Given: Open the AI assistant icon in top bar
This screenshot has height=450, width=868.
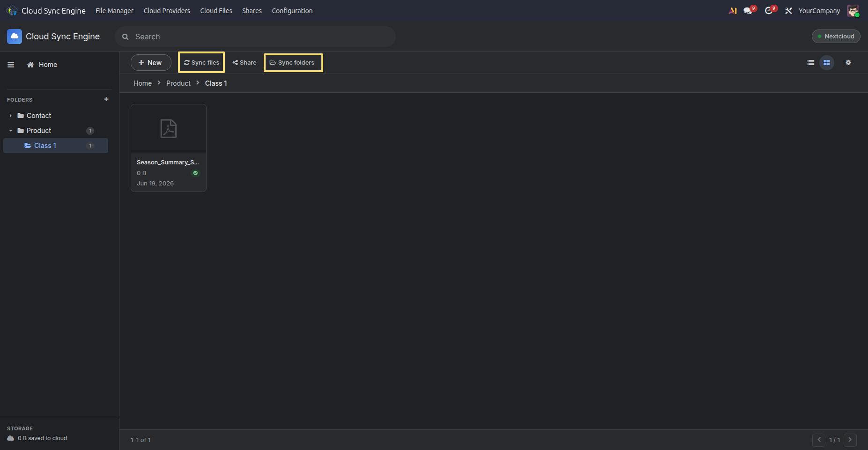Looking at the screenshot, I should tap(733, 11).
